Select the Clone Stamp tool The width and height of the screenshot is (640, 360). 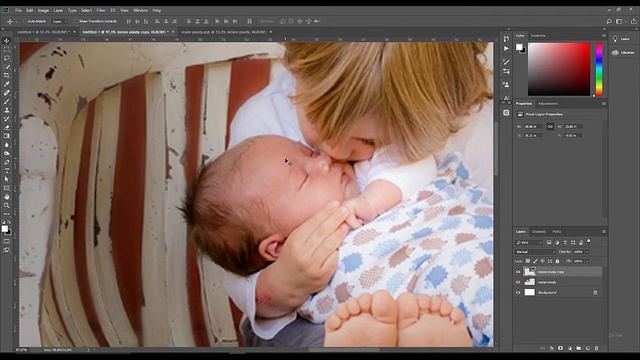7,110
